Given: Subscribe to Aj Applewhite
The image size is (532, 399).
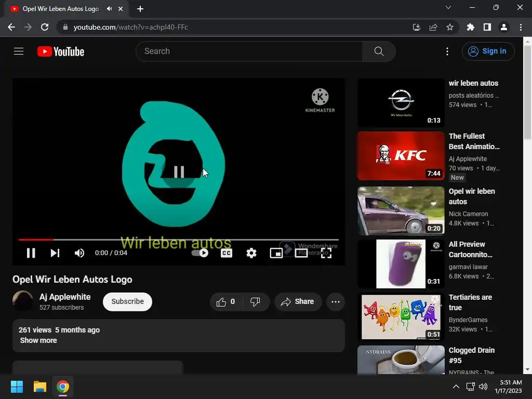Looking at the screenshot, I should pyautogui.click(x=128, y=302).
